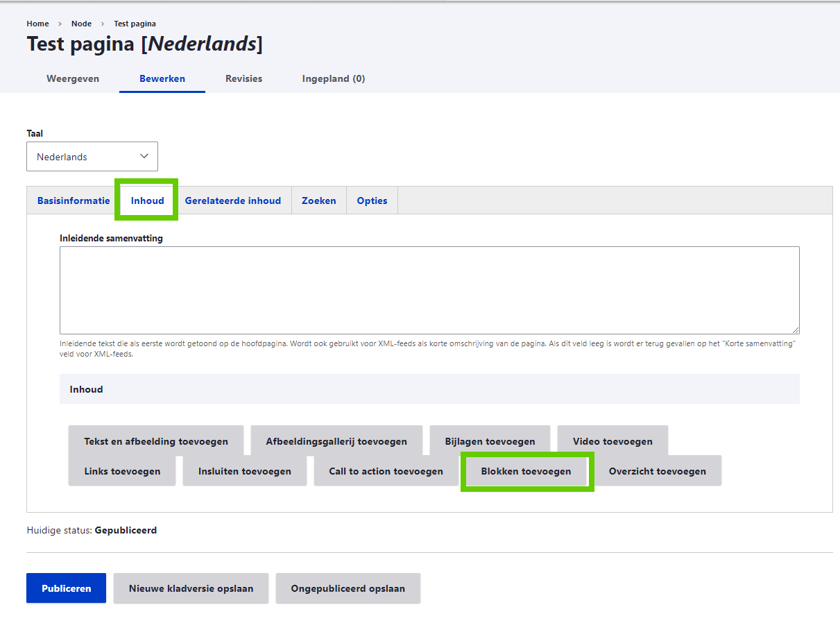Go to the Basisinformatie tab
840x623 pixels.
74,200
